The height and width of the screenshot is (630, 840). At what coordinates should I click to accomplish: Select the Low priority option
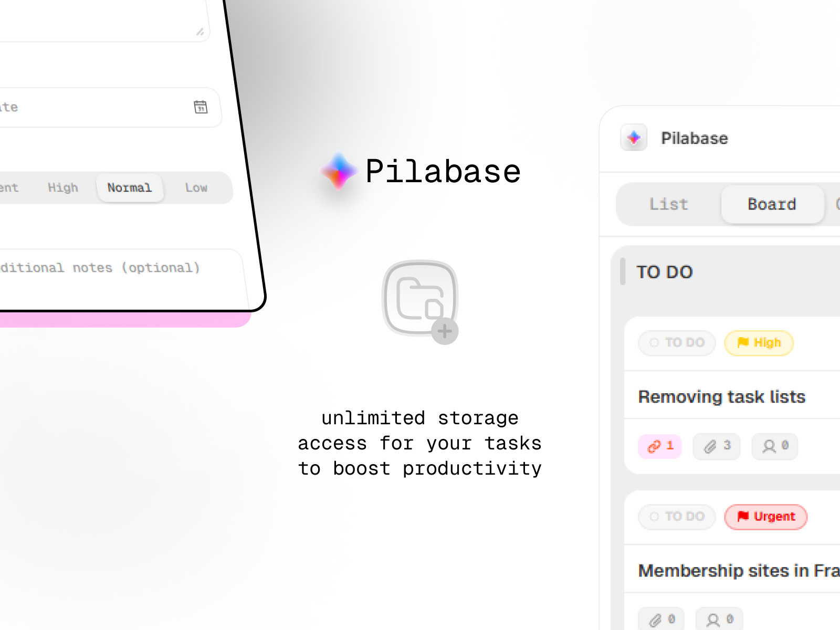click(x=196, y=188)
